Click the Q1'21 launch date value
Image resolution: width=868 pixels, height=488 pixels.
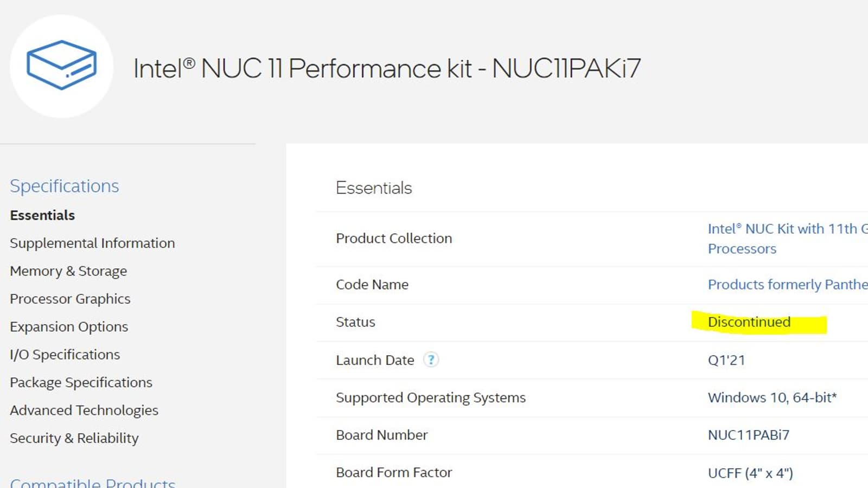click(x=726, y=360)
